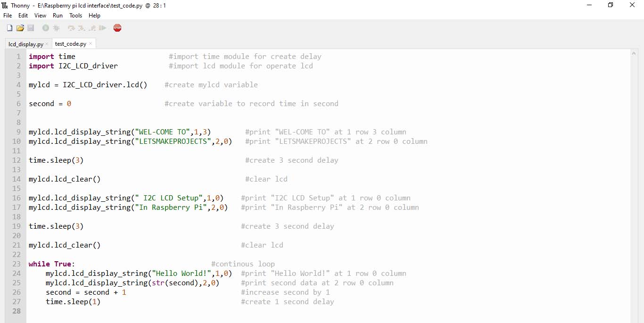This screenshot has height=323, width=644.
Task: Switch to the lcd_display.py tab
Action: 26,44
